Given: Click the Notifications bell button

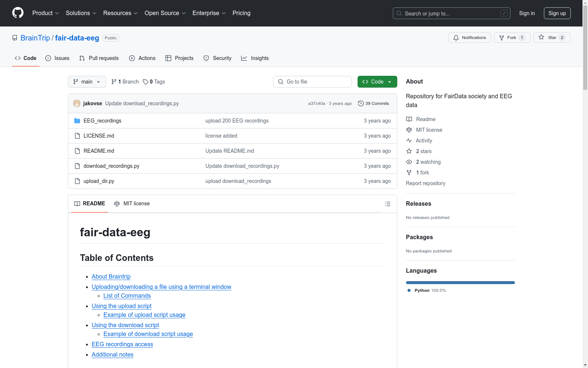Looking at the screenshot, I should point(469,38).
